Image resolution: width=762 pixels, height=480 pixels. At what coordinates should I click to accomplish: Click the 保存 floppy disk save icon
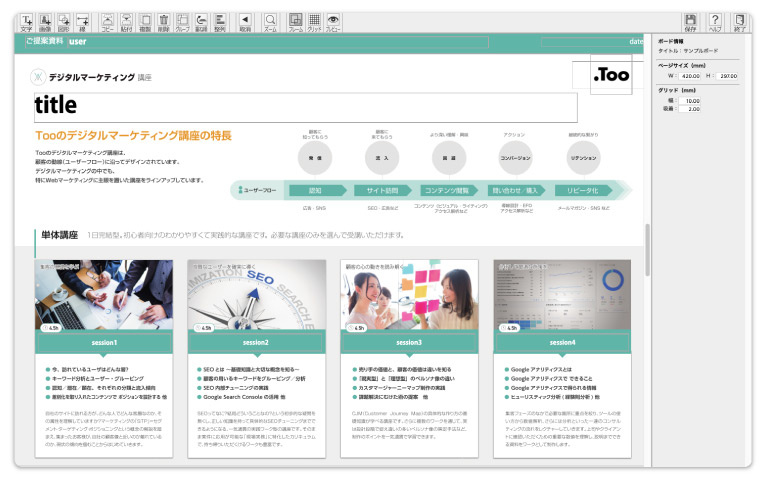coord(690,22)
